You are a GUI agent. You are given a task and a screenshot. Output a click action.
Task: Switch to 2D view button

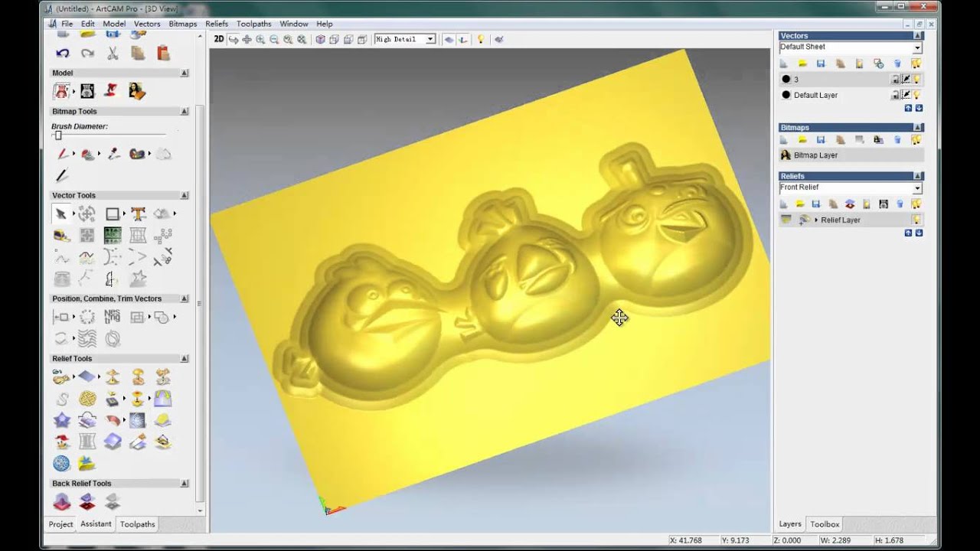tap(219, 39)
